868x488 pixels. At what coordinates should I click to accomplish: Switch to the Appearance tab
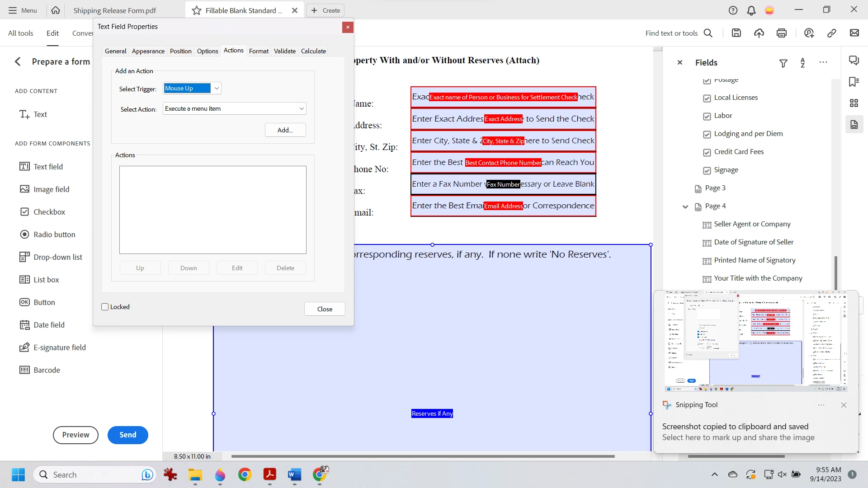pos(148,51)
